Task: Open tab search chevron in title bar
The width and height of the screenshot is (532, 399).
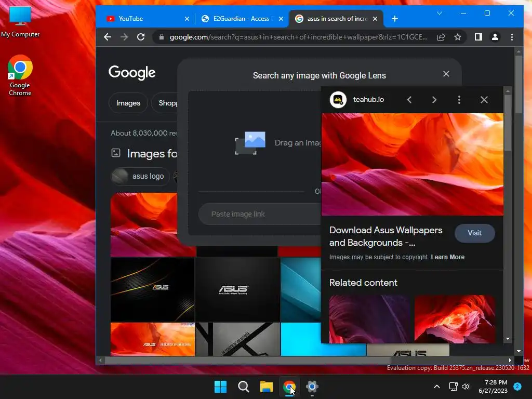Action: pos(440,13)
